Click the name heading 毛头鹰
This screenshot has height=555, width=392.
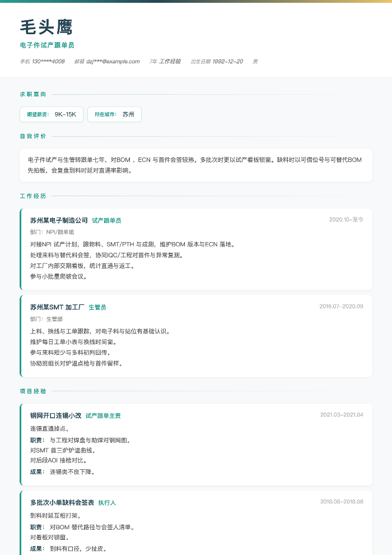46,27
